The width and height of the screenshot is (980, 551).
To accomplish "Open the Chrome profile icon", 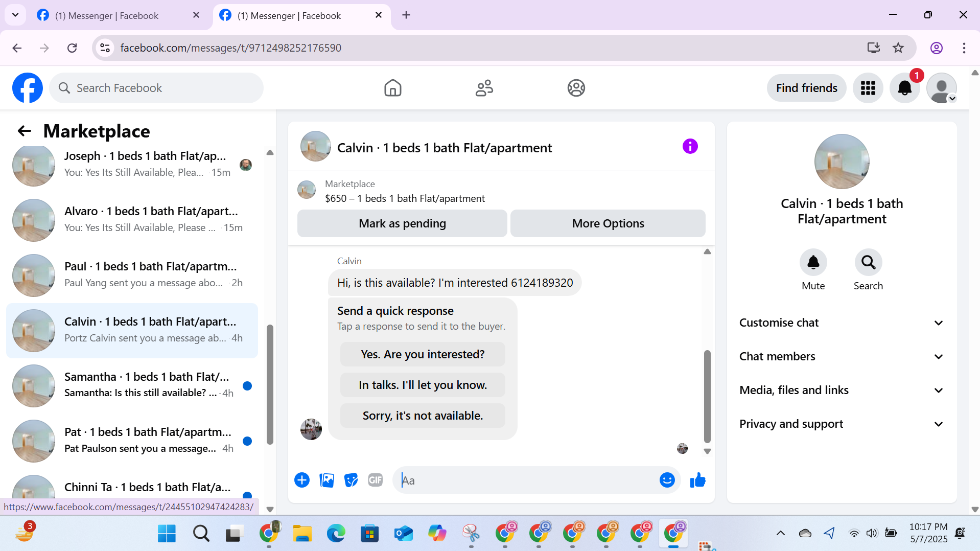I will [x=936, y=48].
